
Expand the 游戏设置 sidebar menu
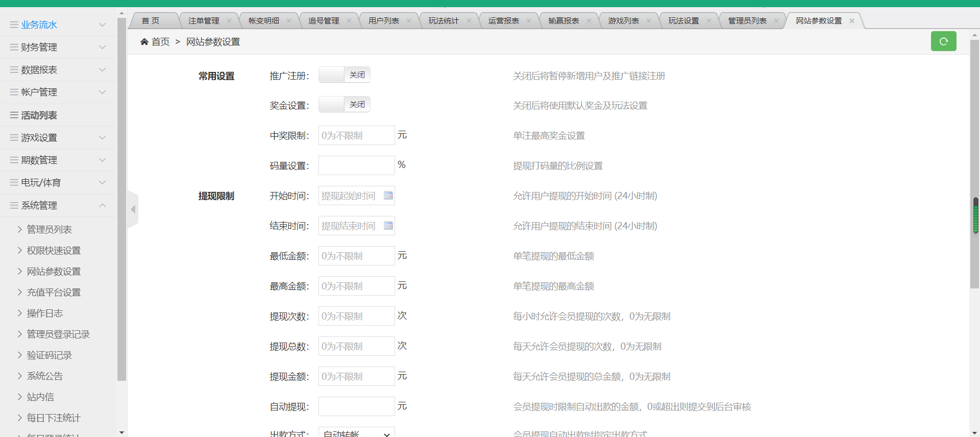pos(58,138)
